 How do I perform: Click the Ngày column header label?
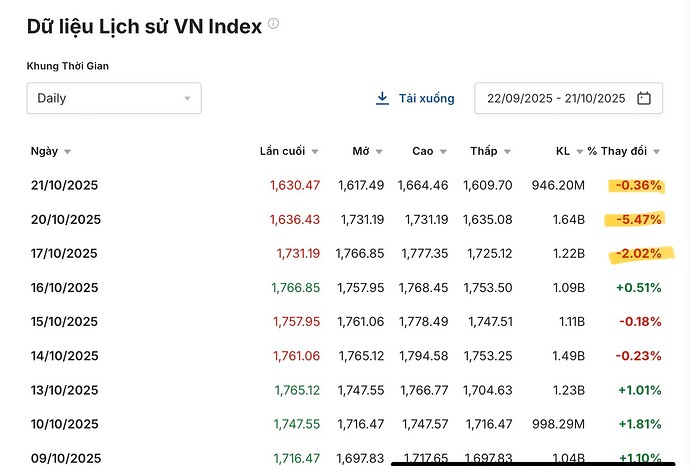pos(44,151)
